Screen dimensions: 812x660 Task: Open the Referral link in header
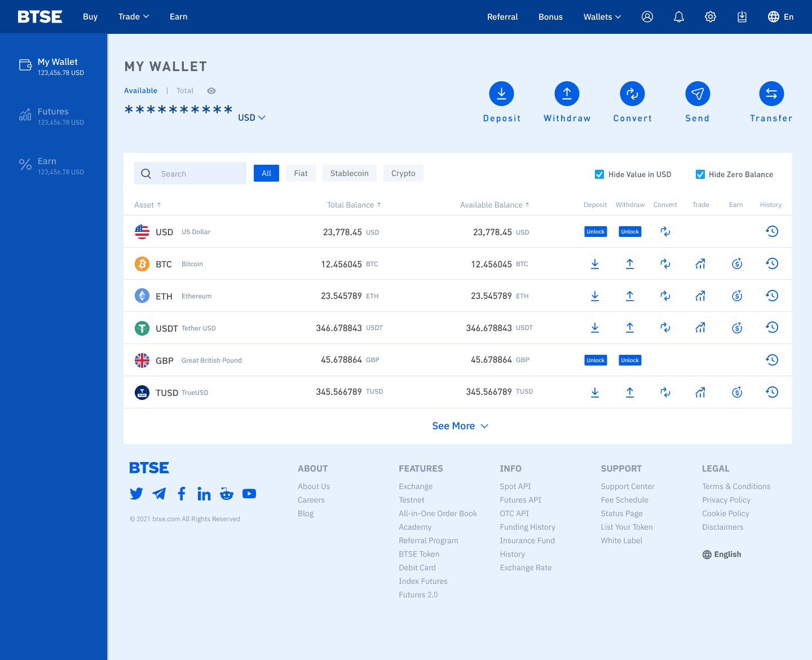coord(502,17)
